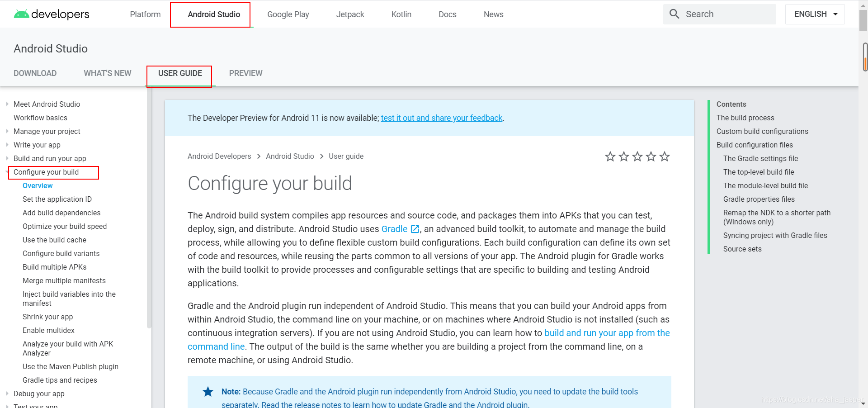Open Configure build variants

click(61, 253)
